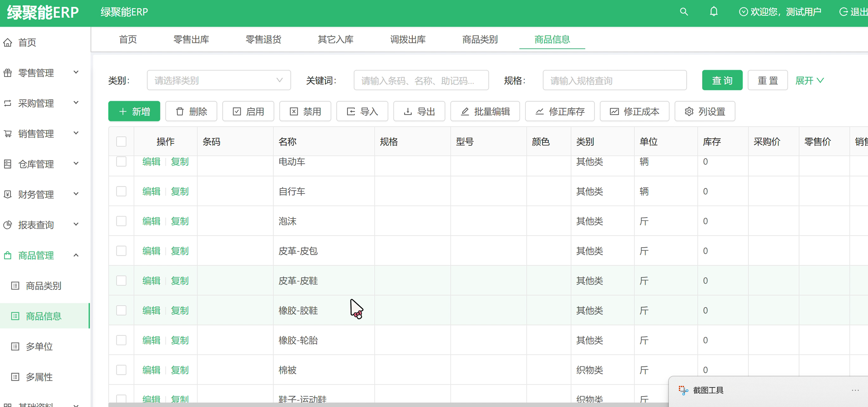Check the 橡胶-胶鞋 row checkbox
Viewport: 868px width, 407px height.
pyautogui.click(x=121, y=310)
